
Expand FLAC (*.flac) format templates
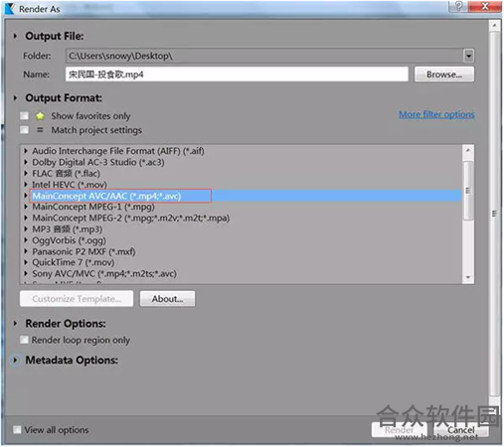(26, 173)
